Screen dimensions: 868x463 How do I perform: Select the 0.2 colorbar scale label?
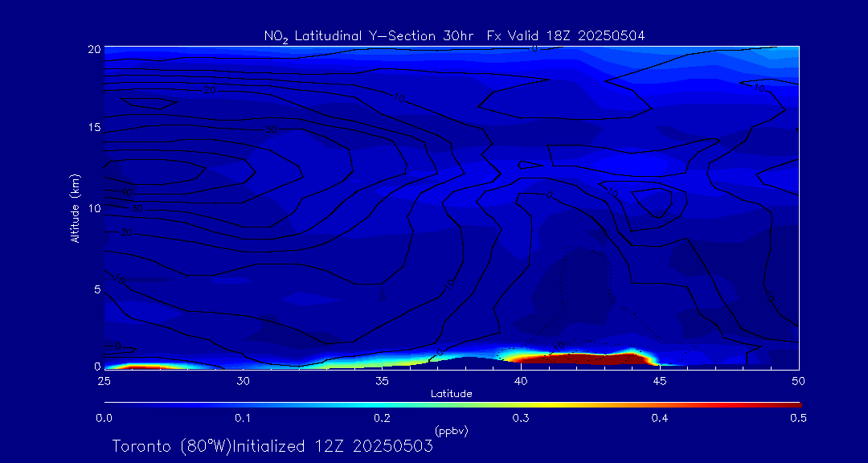pyautogui.click(x=382, y=418)
